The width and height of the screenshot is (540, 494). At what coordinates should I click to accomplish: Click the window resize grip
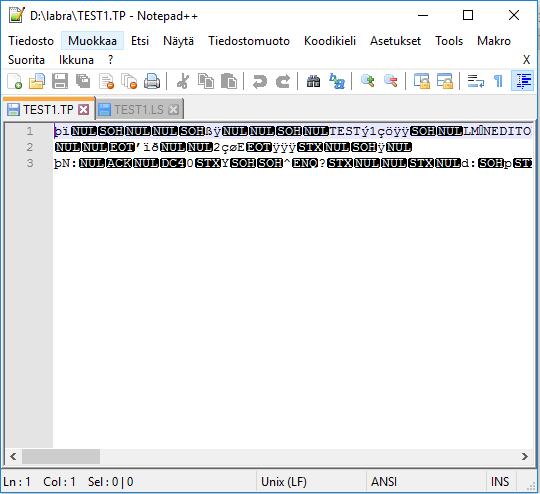(x=530, y=485)
